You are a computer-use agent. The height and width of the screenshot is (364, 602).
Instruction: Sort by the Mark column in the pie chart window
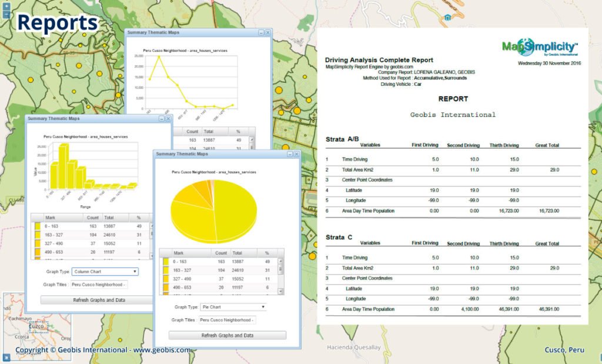click(190, 253)
